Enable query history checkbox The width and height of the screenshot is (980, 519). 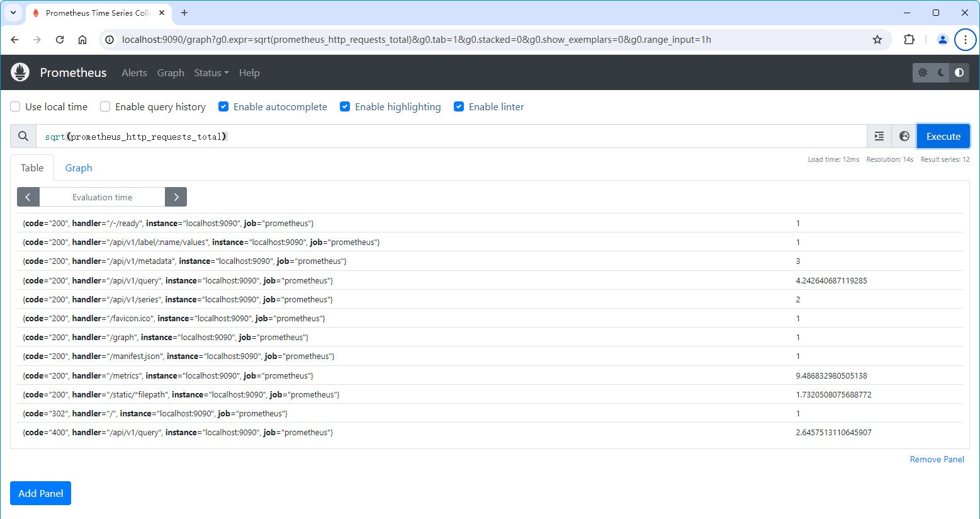(105, 106)
